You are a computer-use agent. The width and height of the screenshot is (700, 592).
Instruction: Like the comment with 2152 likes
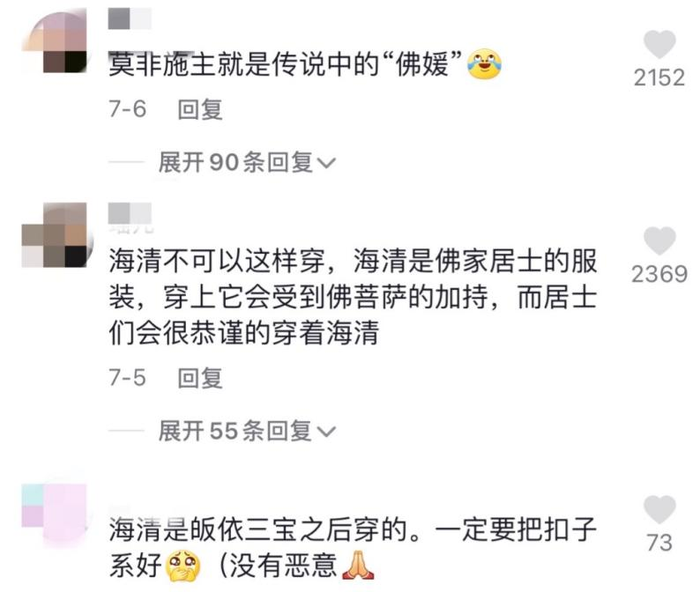659,45
